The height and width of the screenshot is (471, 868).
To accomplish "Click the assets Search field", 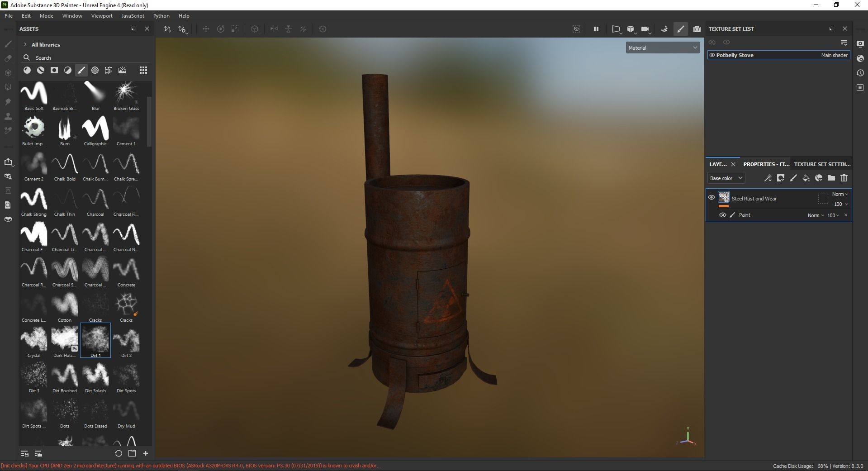I will point(86,58).
